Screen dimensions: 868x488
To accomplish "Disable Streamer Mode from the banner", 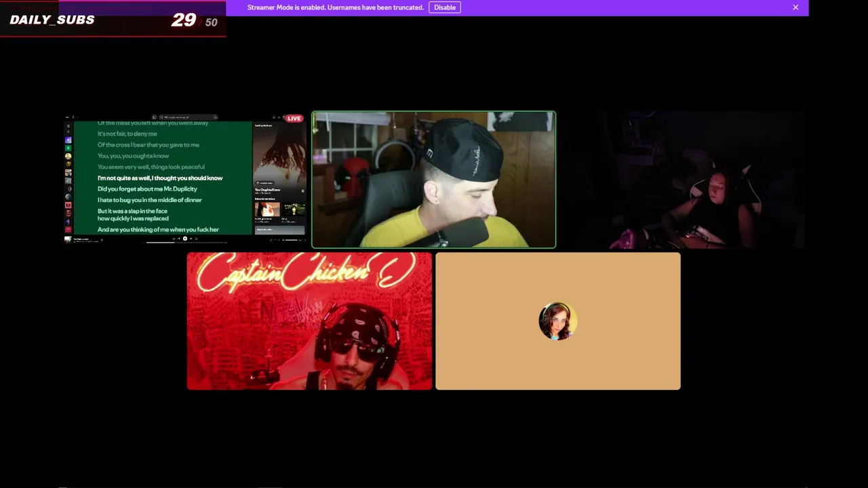I will [x=445, y=7].
